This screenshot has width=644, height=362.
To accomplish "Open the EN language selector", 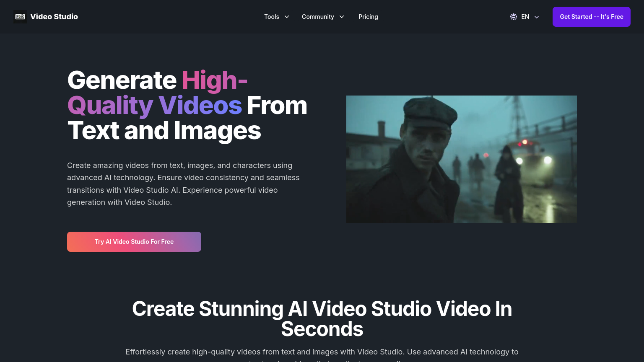I will pos(525,17).
